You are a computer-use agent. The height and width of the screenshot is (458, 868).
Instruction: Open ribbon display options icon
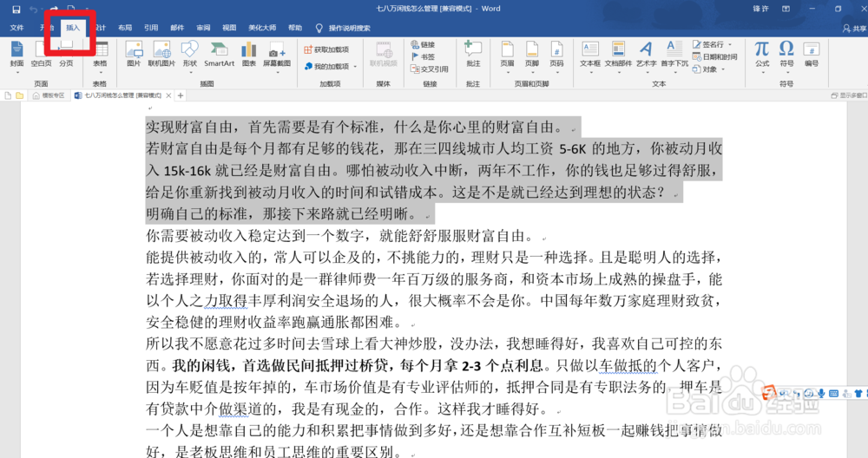786,9
